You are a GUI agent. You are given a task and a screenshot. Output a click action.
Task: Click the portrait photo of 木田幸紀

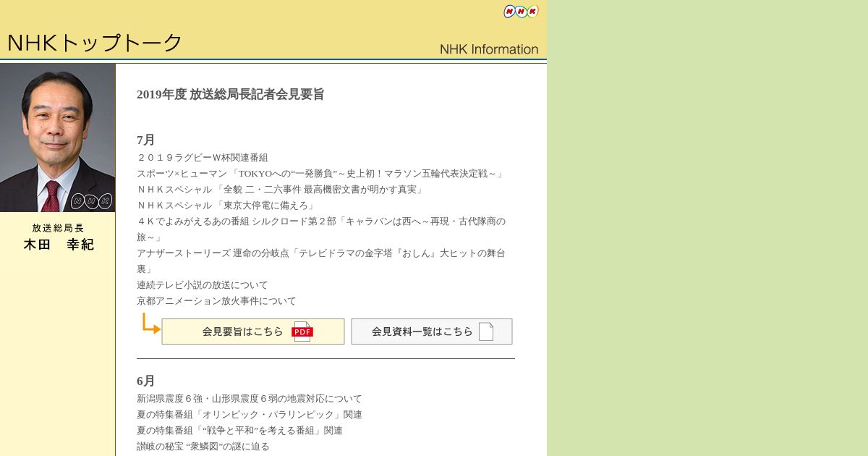[x=58, y=138]
